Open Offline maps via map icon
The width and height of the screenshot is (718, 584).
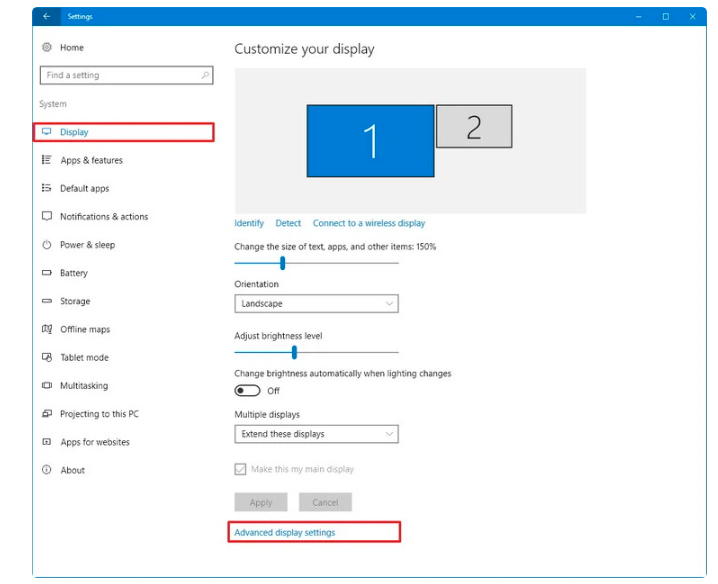[47, 329]
